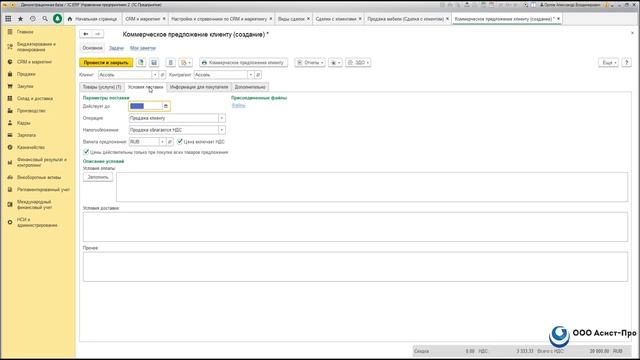Expand the Клиент field dropdown
Viewport: 640px width, 360px height.
click(x=155, y=75)
